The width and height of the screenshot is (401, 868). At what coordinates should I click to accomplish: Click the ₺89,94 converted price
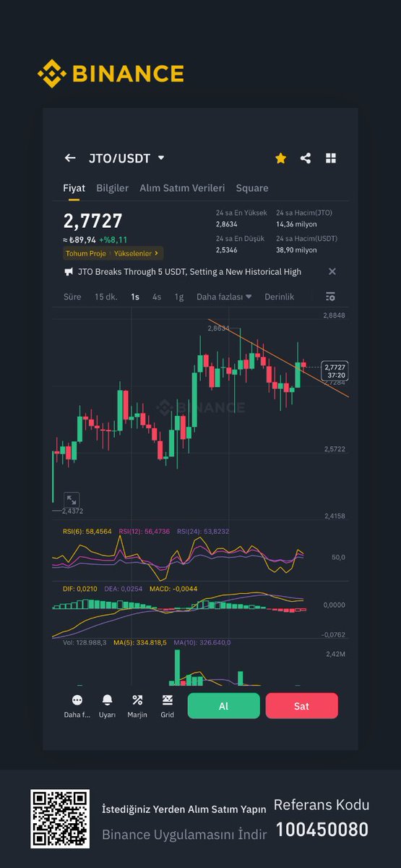79,239
